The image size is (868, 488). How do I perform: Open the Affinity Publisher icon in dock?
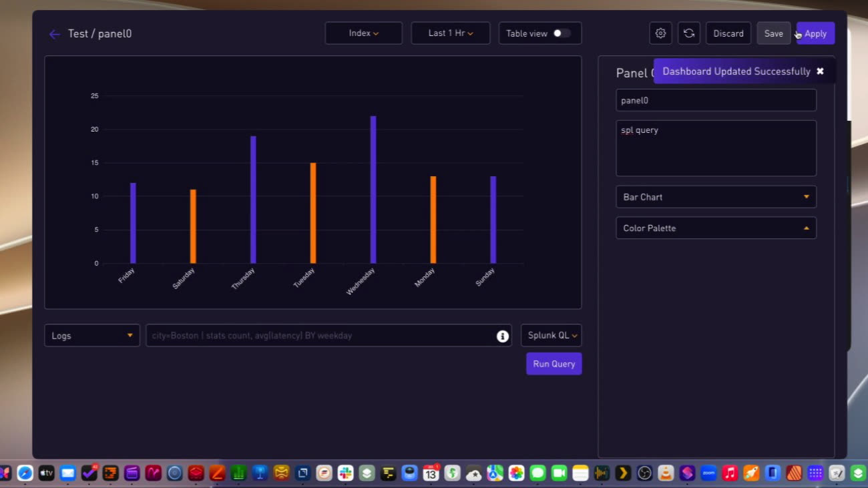tap(794, 473)
